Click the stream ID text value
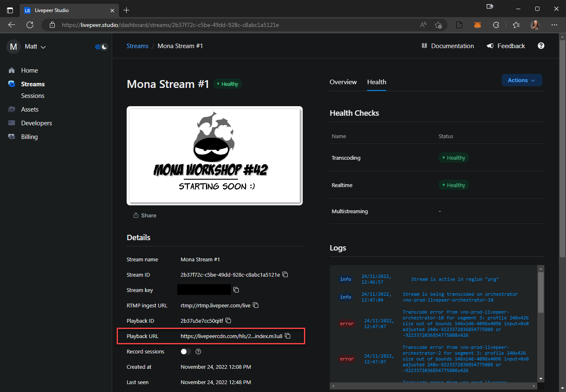The height and width of the screenshot is (392, 566). click(x=230, y=275)
